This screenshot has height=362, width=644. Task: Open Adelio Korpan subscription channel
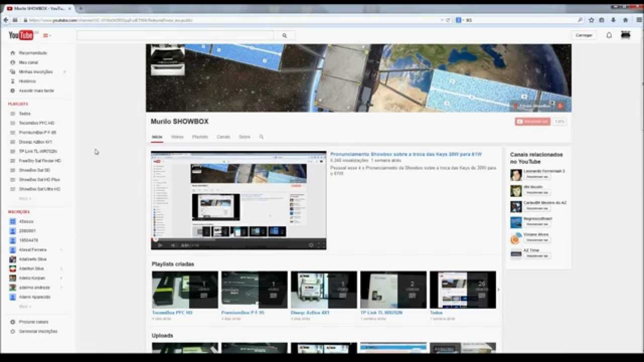click(32, 278)
